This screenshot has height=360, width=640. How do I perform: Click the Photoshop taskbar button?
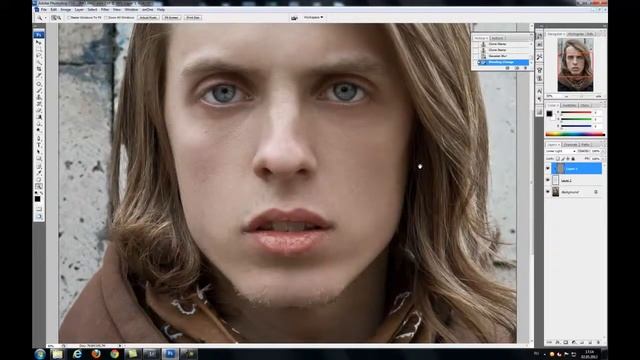coord(170,354)
